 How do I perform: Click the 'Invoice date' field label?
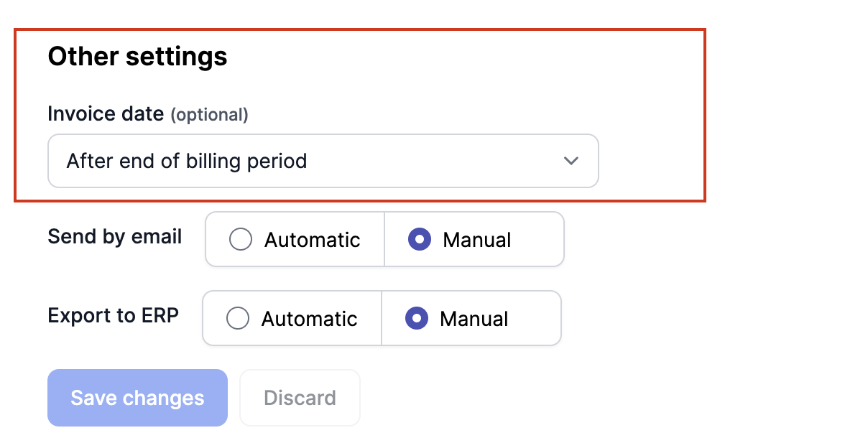click(106, 113)
